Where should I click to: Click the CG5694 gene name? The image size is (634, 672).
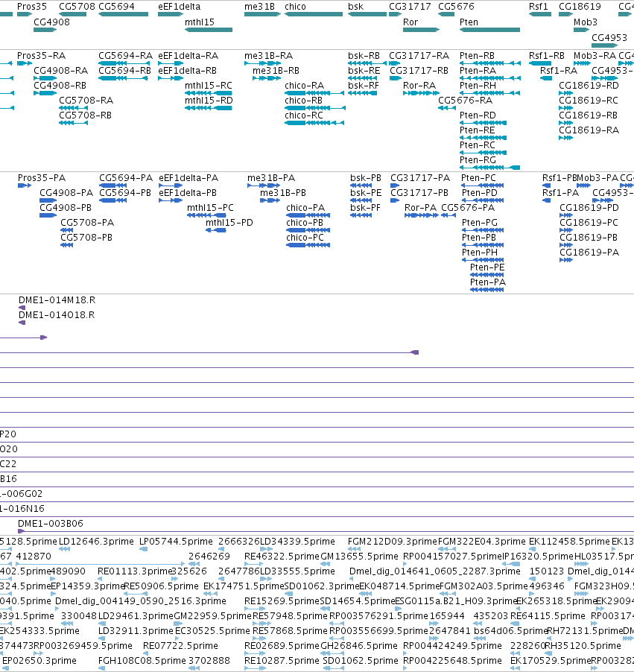[x=116, y=7]
